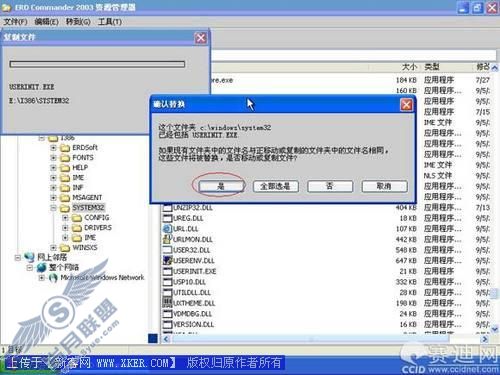Select the INF folder icon
Screen dimensions: 500x375
[x=65, y=188]
